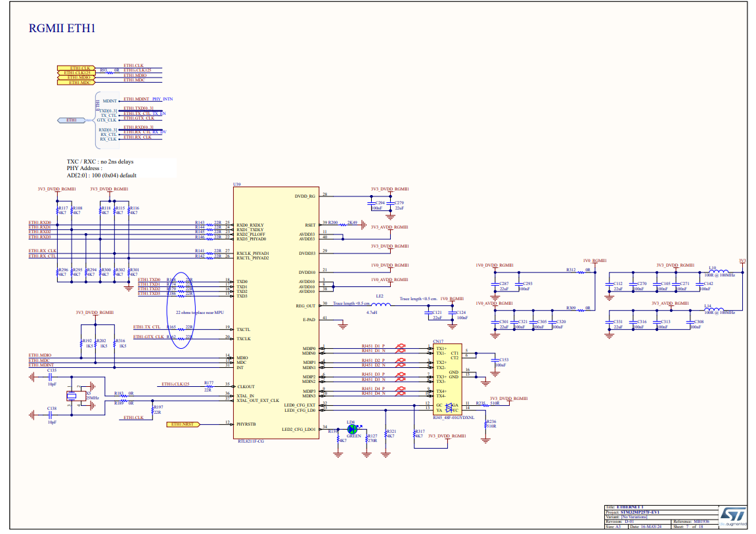Screen dimensions: 756x534
Task: Select the ETH1.MDIO port symbol at top left
Action: click(x=77, y=78)
